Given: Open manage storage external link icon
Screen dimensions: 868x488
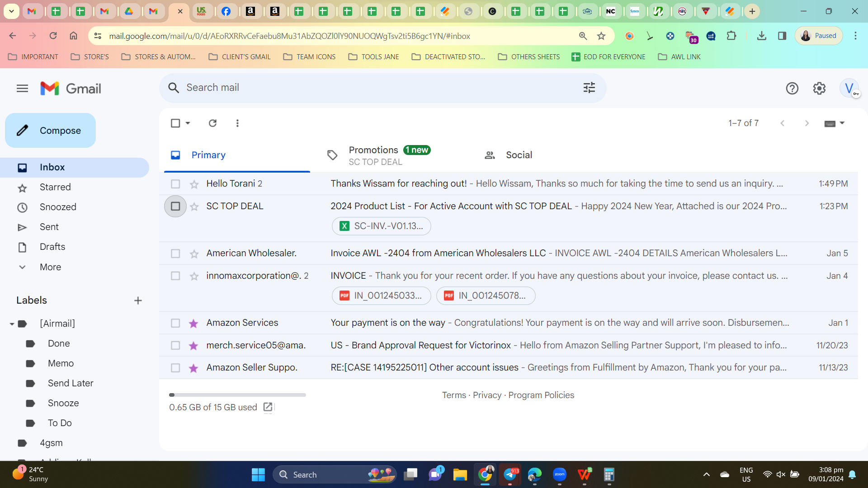Looking at the screenshot, I should [x=268, y=407].
